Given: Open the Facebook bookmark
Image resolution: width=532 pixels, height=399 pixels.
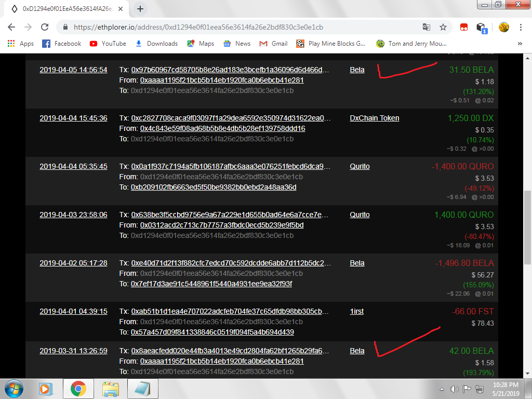Looking at the screenshot, I should tap(62, 44).
